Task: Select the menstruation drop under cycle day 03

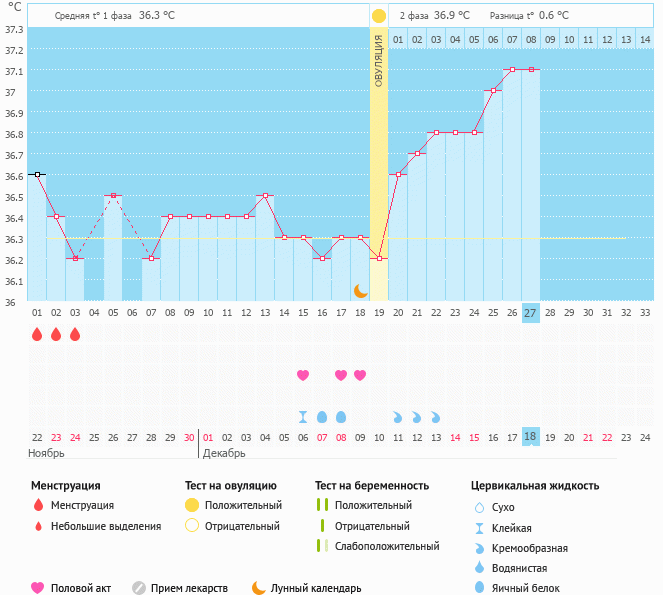Action: point(75,334)
